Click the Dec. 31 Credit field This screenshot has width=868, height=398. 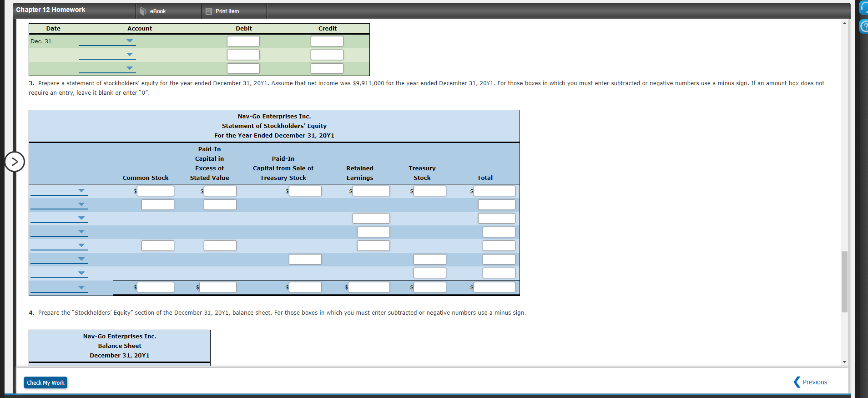pos(327,41)
